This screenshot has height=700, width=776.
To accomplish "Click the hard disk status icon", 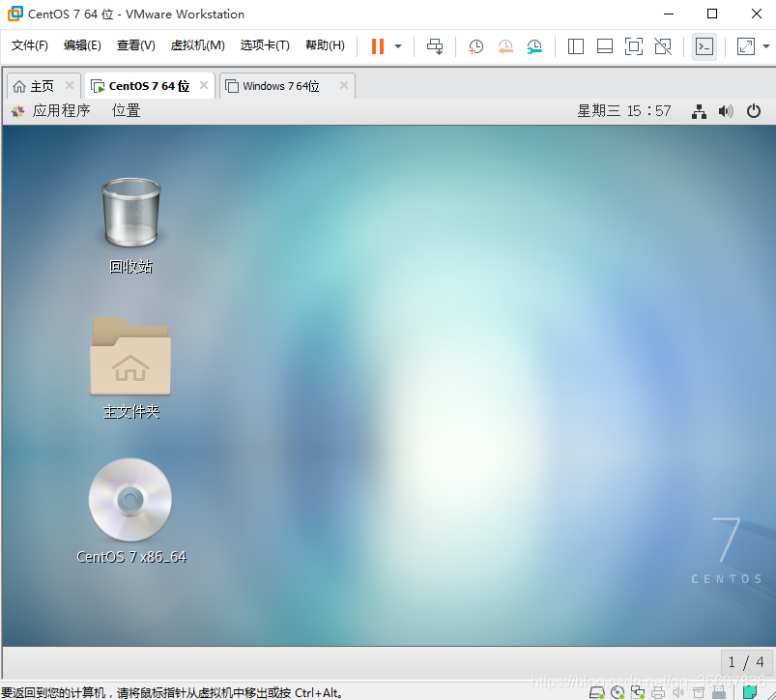I will coord(597,692).
